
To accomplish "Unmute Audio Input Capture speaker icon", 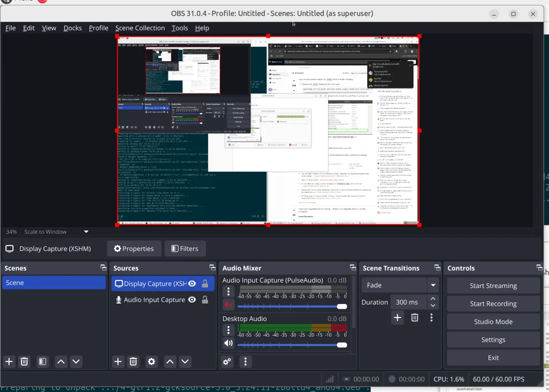I will pos(228,305).
